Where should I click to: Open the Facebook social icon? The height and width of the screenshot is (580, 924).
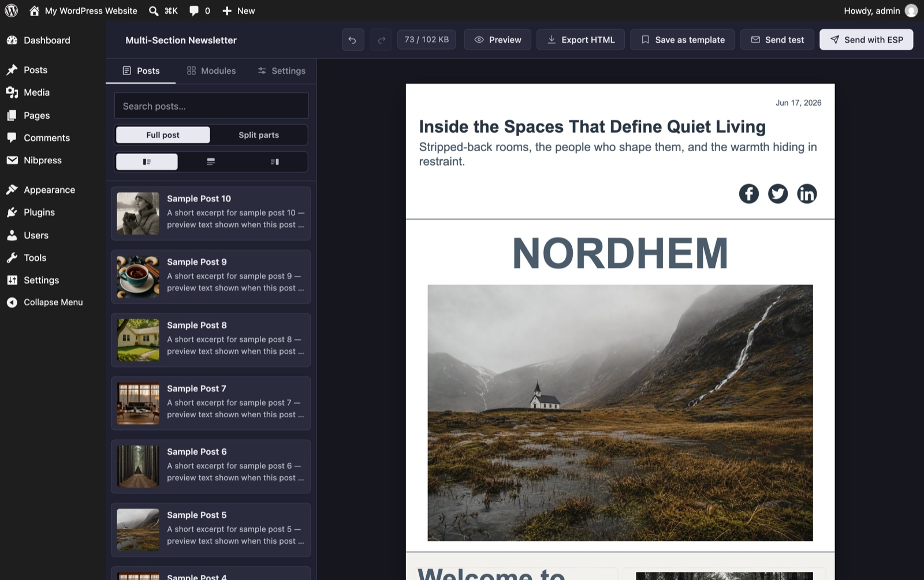pos(749,193)
